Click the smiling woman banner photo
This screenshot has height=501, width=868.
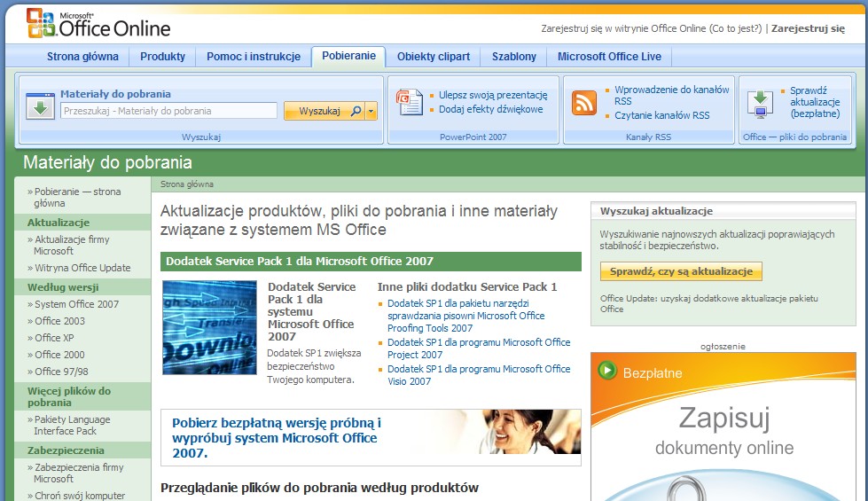530,433
